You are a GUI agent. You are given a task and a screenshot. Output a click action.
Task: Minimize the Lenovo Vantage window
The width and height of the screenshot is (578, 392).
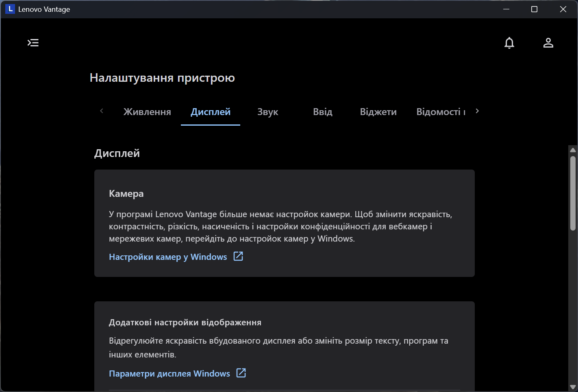[x=506, y=9]
